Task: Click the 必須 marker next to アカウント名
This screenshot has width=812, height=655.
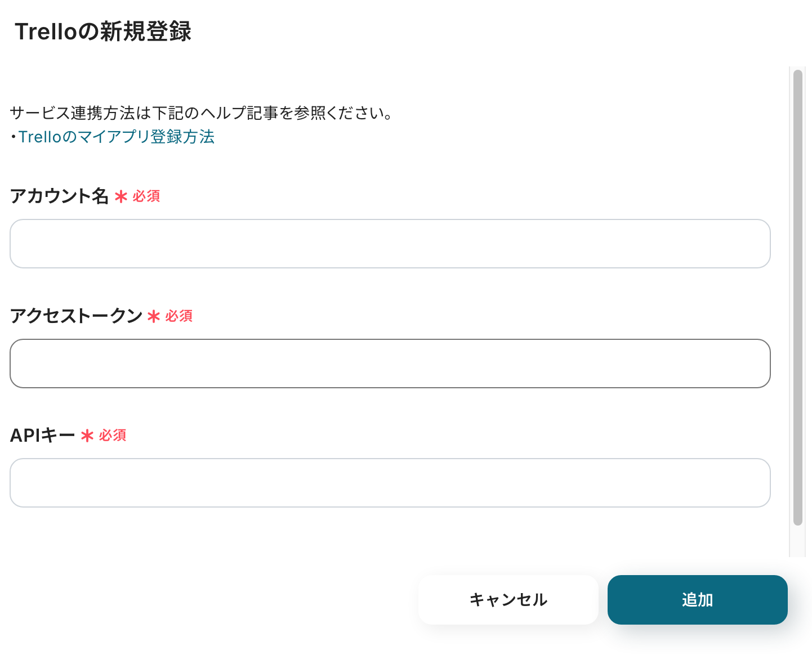Action: click(x=146, y=196)
